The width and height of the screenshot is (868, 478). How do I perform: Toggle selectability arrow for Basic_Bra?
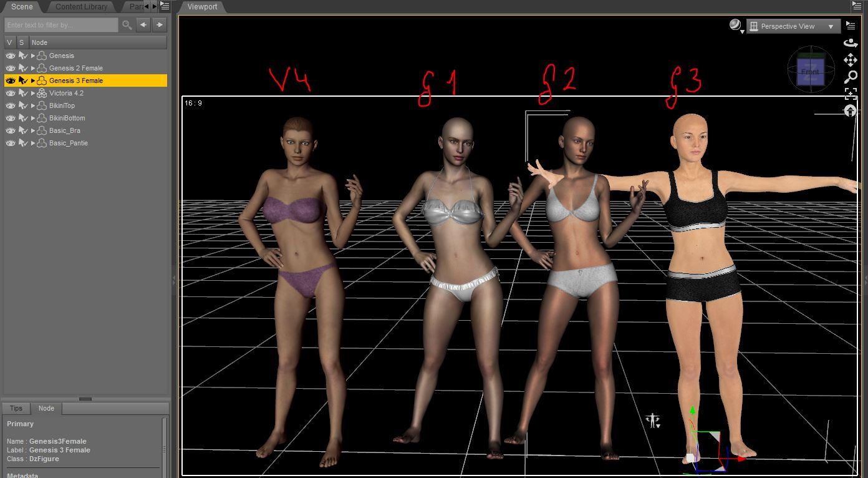coord(22,130)
